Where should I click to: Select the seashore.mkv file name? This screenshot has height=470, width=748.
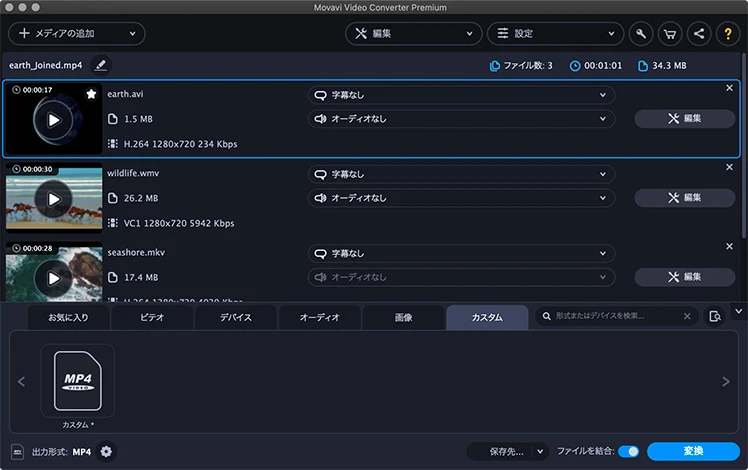point(136,252)
